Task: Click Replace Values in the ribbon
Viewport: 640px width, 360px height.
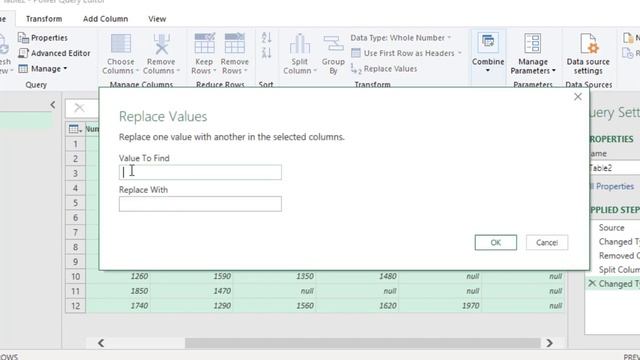Action: [x=384, y=69]
